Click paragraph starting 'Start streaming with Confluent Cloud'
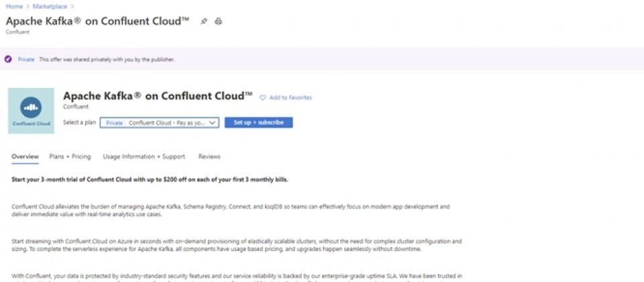This screenshot has width=644, height=282. (x=237, y=245)
